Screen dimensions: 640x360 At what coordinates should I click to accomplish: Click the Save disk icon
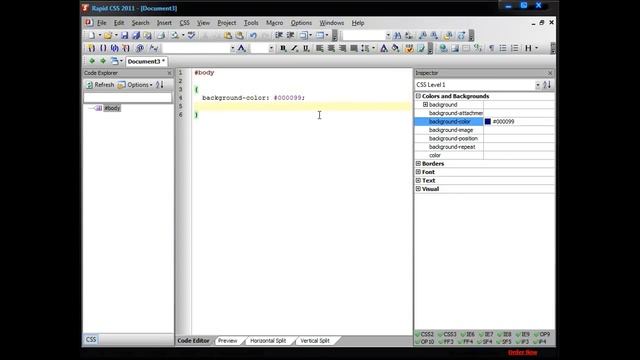124,36
